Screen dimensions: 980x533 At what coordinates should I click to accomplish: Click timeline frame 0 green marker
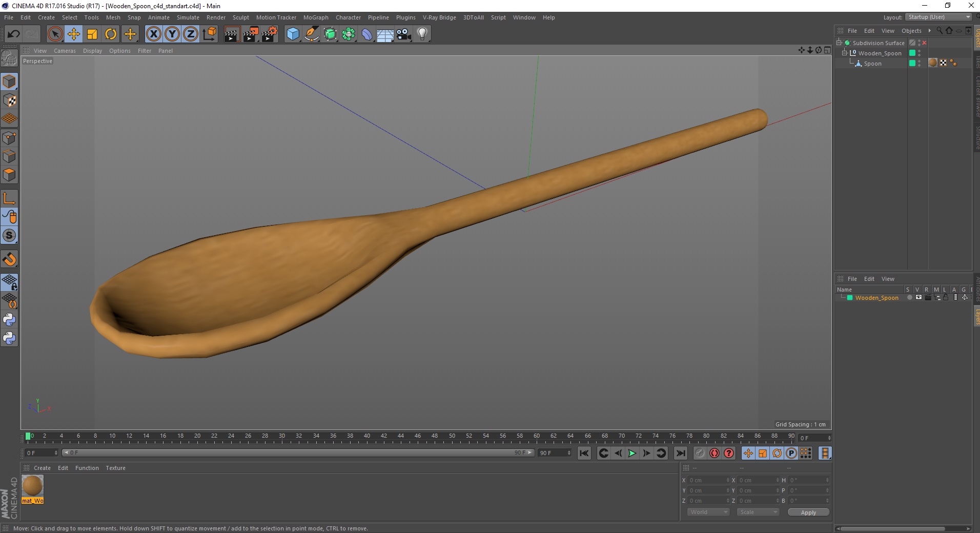click(28, 436)
